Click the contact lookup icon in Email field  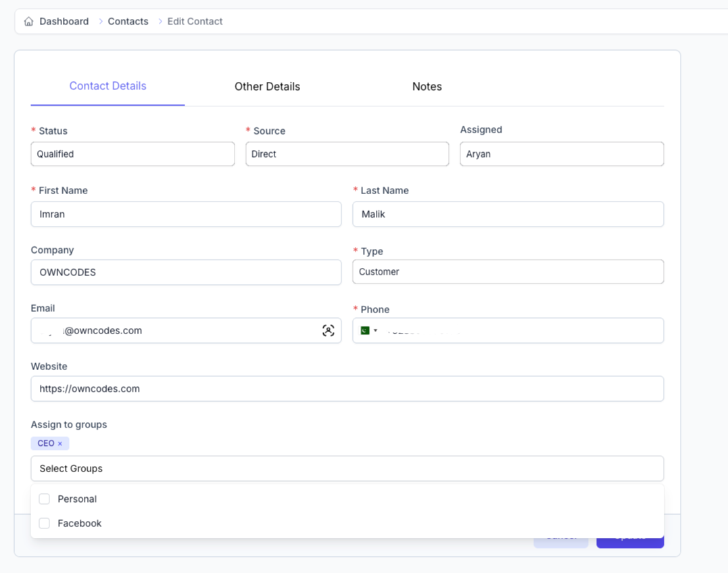coord(329,330)
